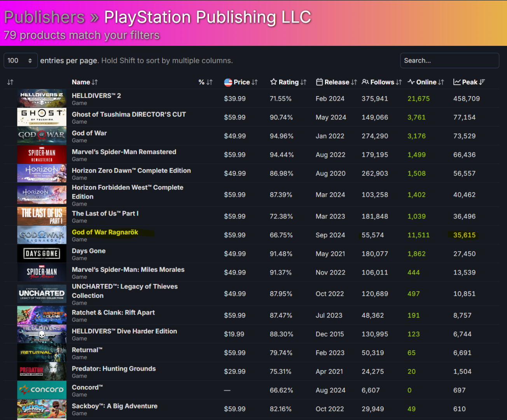The image size is (507, 420).
Task: Go to Publishers breadcrumb link
Action: click(x=44, y=17)
